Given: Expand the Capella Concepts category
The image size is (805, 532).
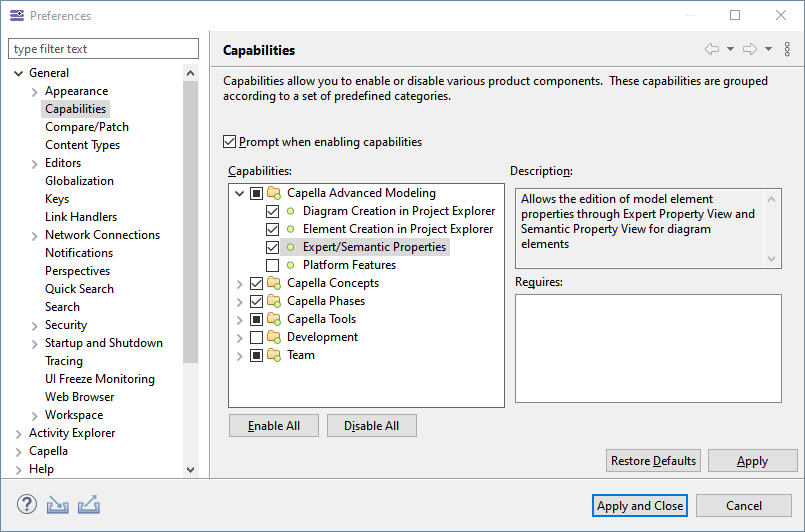Looking at the screenshot, I should 239,283.
